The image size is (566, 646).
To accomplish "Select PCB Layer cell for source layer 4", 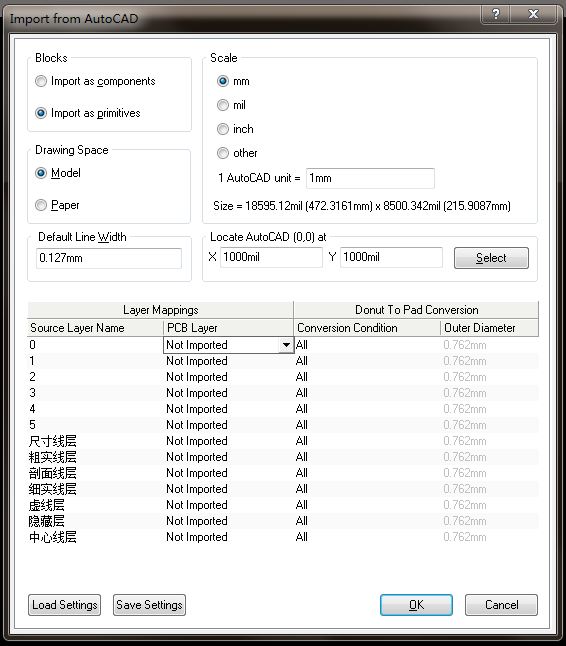I will [228, 409].
